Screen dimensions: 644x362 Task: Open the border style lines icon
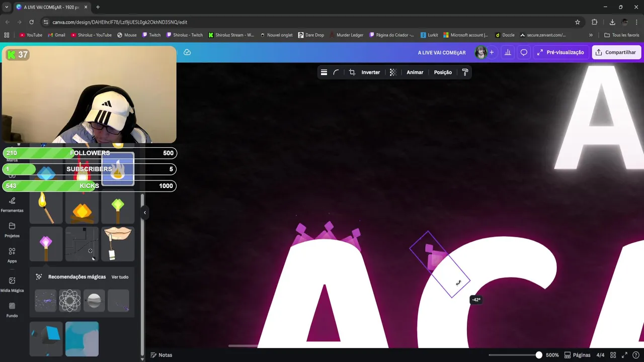pyautogui.click(x=324, y=72)
